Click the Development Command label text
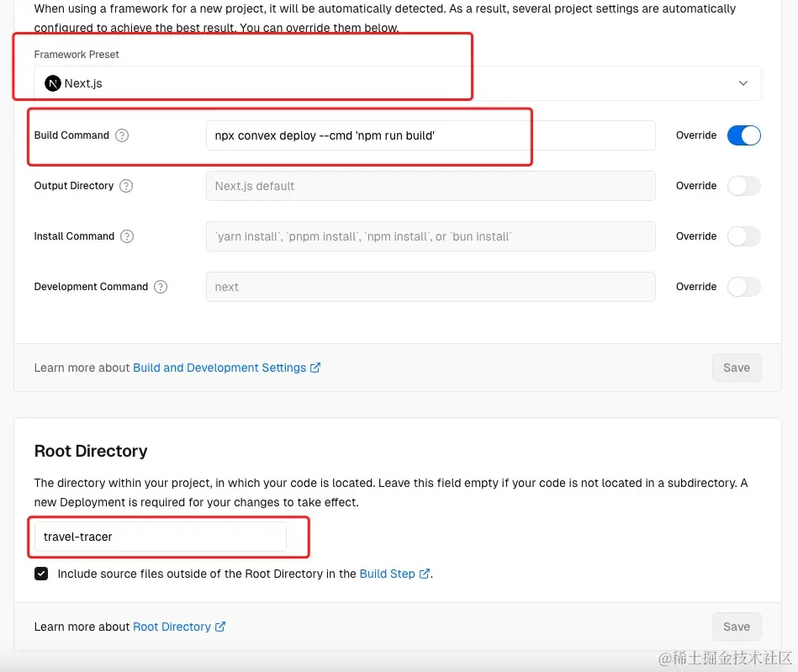798x672 pixels. tap(91, 287)
